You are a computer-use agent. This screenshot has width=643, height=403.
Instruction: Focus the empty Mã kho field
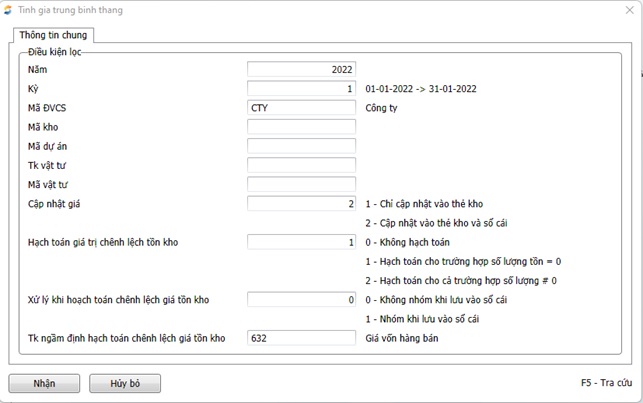coord(301,127)
